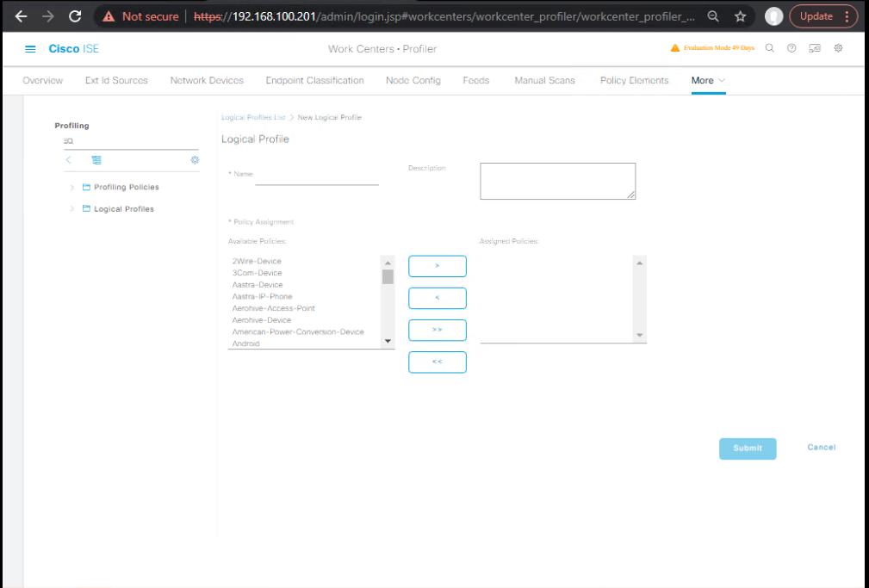This screenshot has width=869, height=588.
Task: Bookmark this page with the star icon
Action: [740, 16]
